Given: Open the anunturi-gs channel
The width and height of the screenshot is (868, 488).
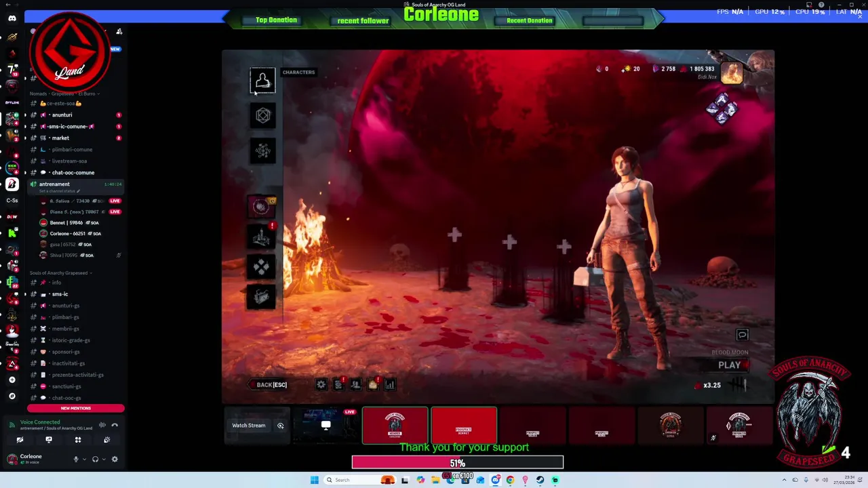Looking at the screenshot, I should tap(75, 306).
